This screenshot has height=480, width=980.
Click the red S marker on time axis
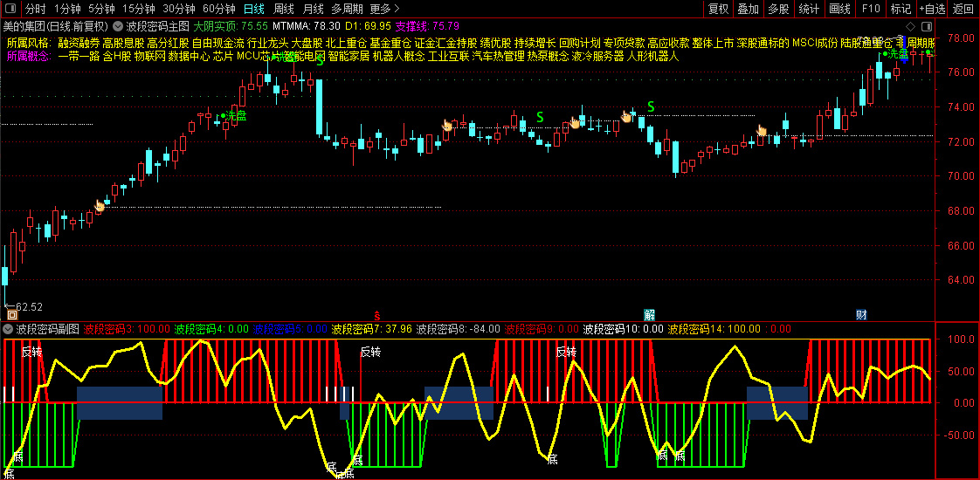[x=376, y=314]
